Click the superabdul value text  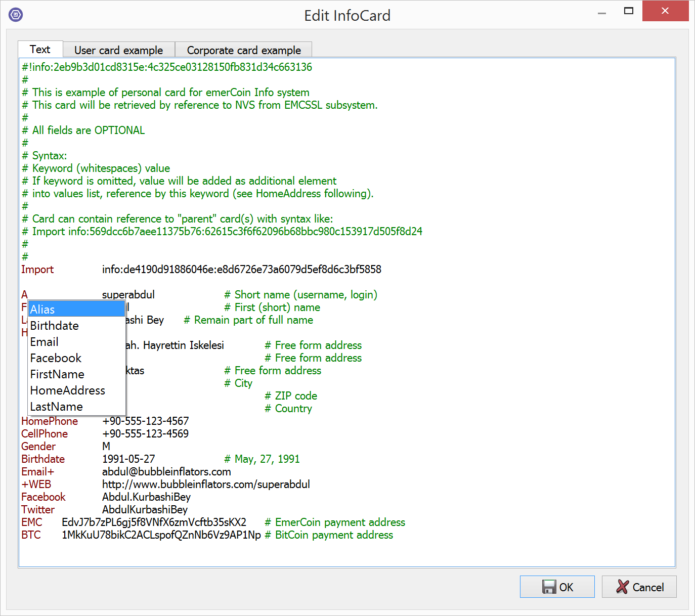128,294
